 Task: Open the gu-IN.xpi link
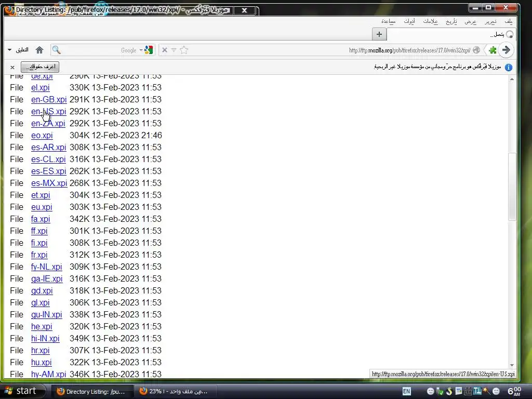pos(46,314)
